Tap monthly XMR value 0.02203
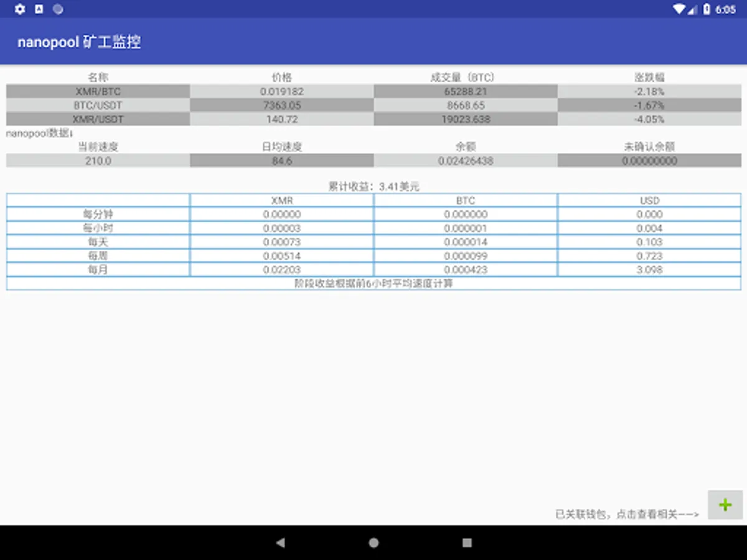The width and height of the screenshot is (747, 560). point(282,269)
